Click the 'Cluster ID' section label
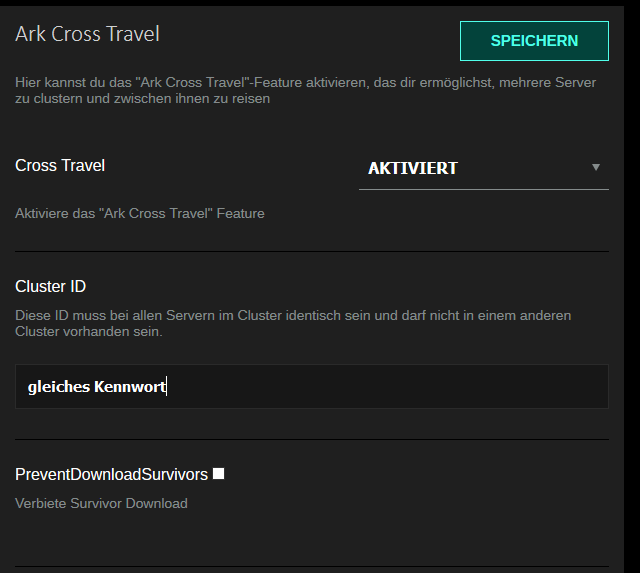640x573 pixels. (x=51, y=286)
